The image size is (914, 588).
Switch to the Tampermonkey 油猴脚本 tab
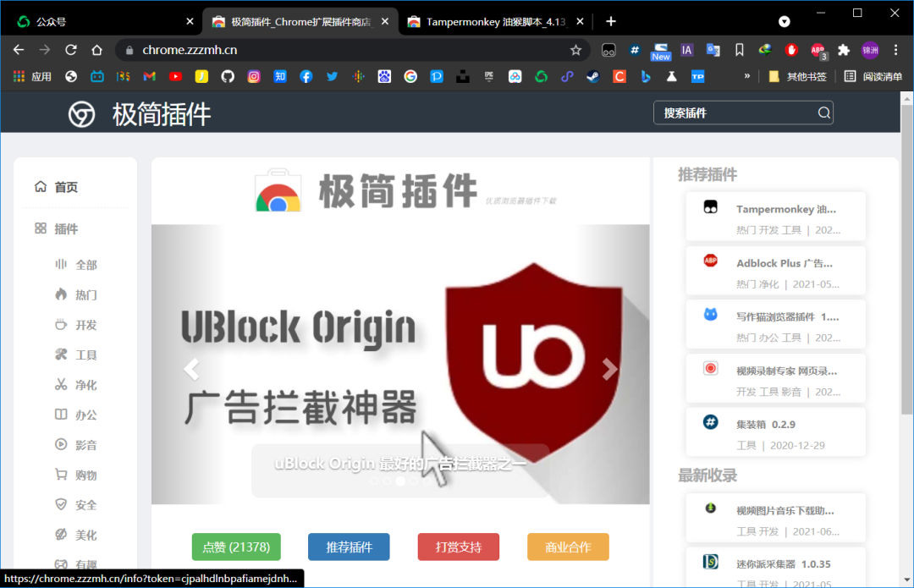pos(497,21)
